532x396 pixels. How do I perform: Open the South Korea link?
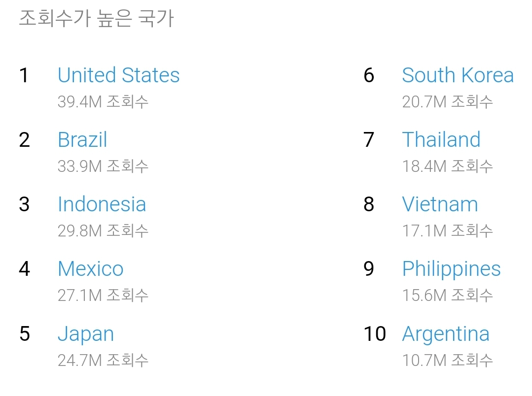click(x=458, y=75)
